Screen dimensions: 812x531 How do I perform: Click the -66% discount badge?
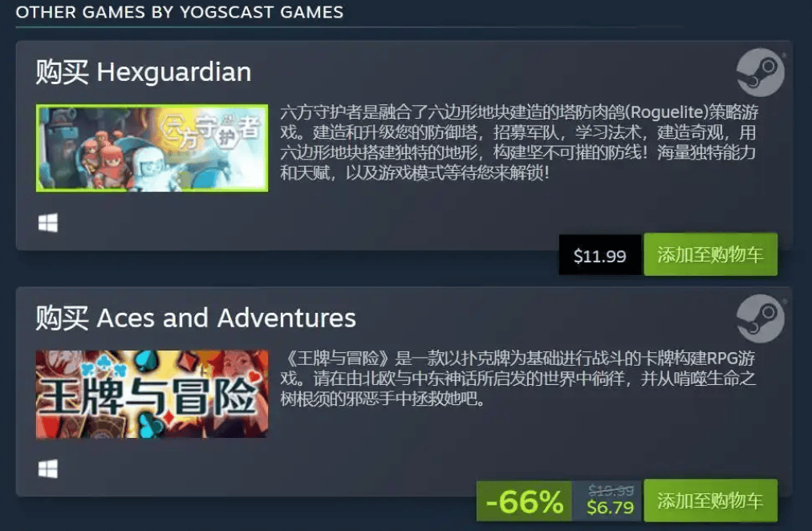[x=524, y=501]
